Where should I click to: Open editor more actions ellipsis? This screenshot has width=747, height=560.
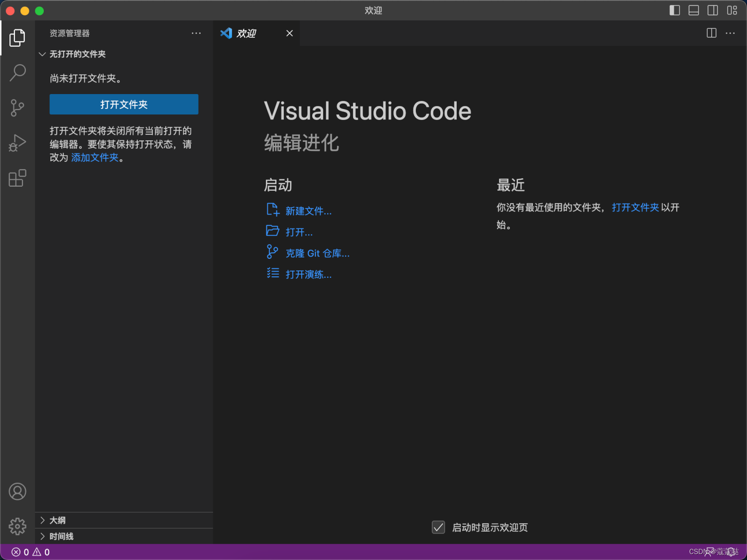730,33
